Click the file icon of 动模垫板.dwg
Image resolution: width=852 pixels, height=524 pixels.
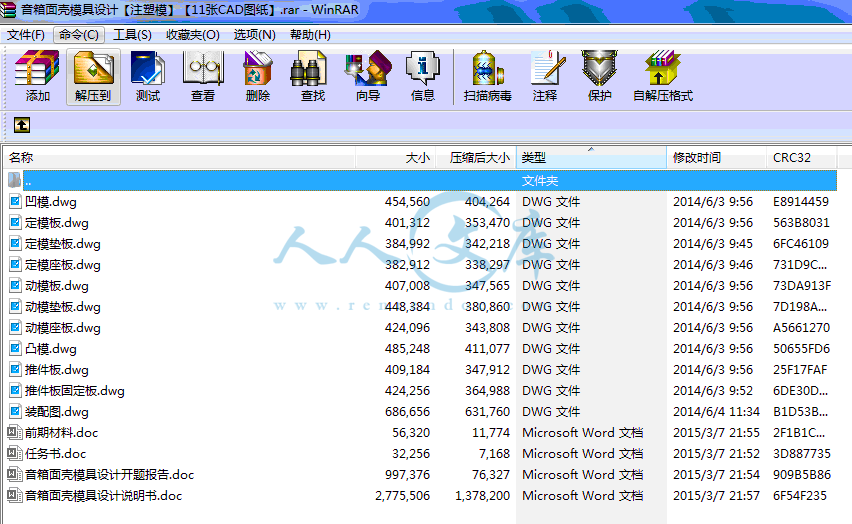(x=15, y=307)
